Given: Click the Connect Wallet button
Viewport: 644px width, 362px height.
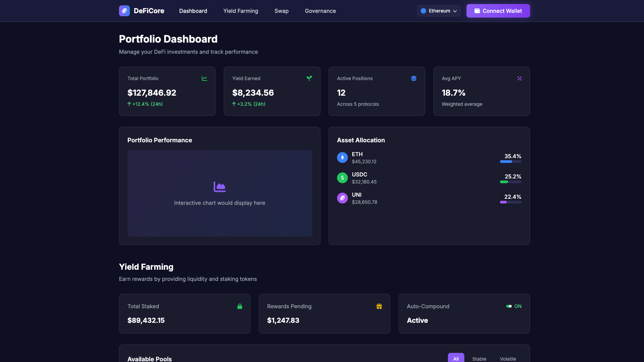Looking at the screenshot, I should (x=498, y=10).
